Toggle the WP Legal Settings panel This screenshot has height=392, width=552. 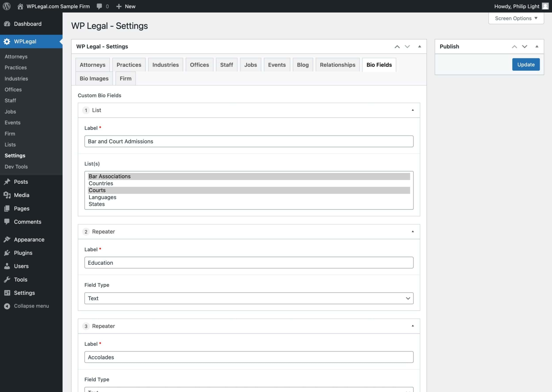420,46
